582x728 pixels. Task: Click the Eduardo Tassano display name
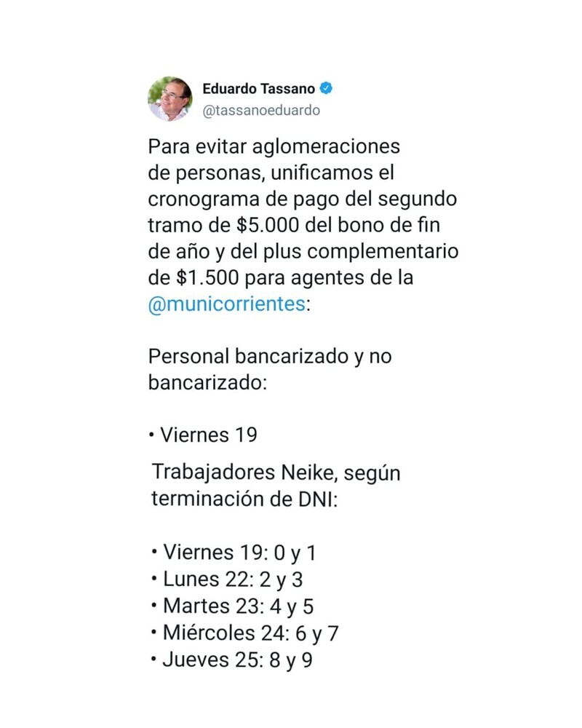(258, 89)
